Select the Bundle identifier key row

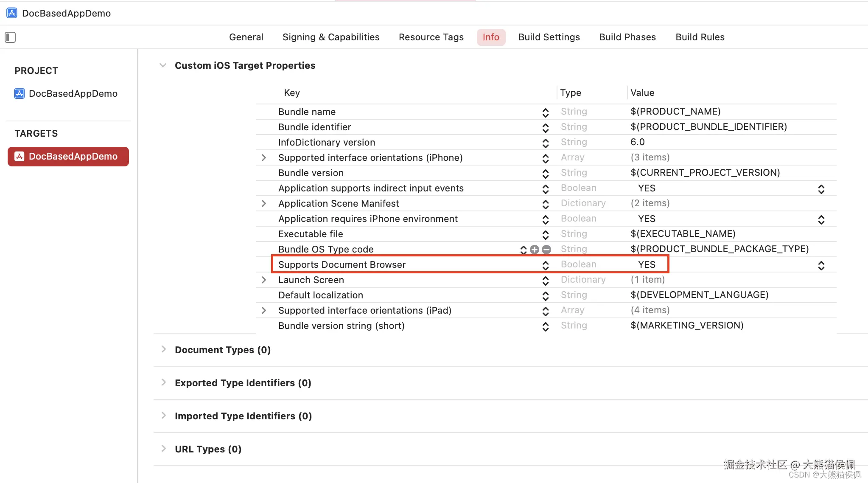(315, 127)
